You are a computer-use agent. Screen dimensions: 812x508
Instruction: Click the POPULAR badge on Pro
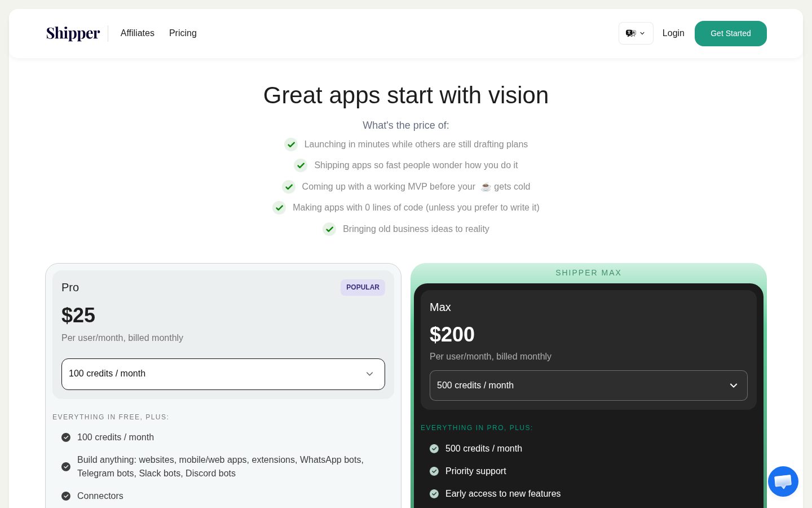click(363, 287)
